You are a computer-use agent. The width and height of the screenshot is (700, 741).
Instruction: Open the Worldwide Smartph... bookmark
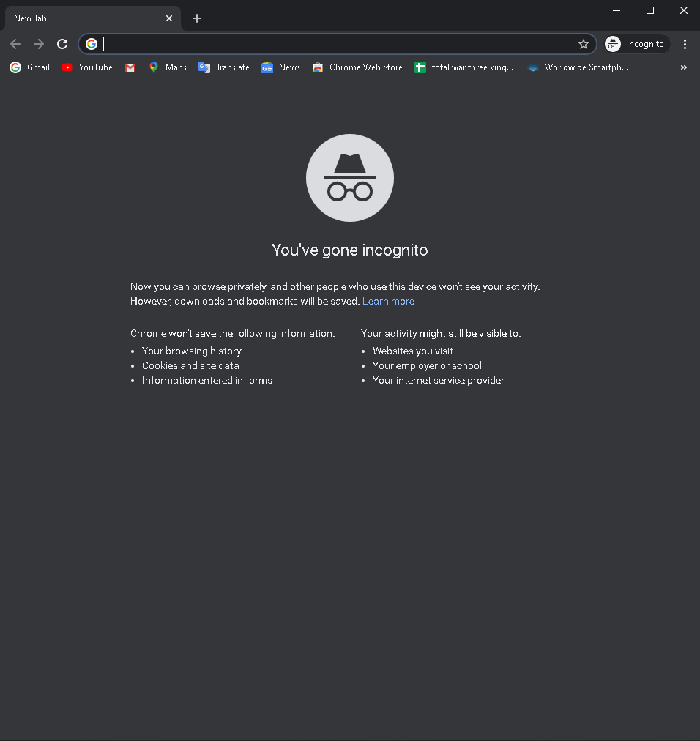click(578, 67)
